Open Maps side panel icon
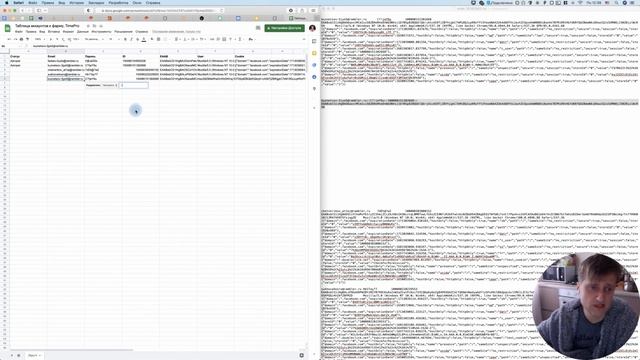The width and height of the screenshot is (640, 360). pos(314,89)
